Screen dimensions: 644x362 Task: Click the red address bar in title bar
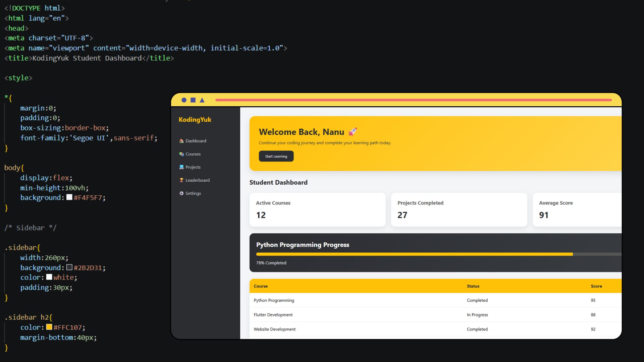pyautogui.click(x=414, y=100)
